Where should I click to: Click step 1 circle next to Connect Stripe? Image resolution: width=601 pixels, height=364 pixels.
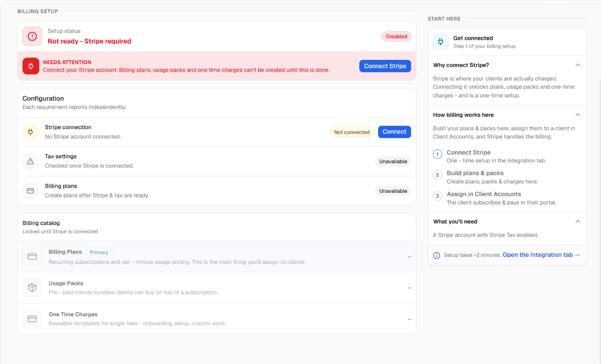click(438, 154)
